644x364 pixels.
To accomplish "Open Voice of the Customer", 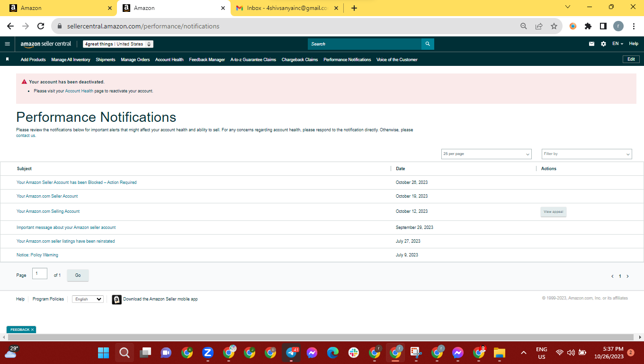I will 397,60.
